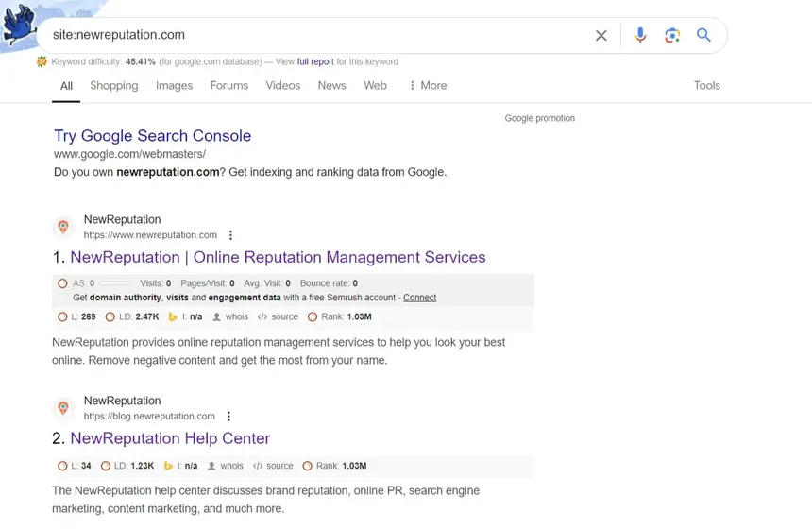Open Google Lens image search icon
The image size is (812, 530).
672,35
